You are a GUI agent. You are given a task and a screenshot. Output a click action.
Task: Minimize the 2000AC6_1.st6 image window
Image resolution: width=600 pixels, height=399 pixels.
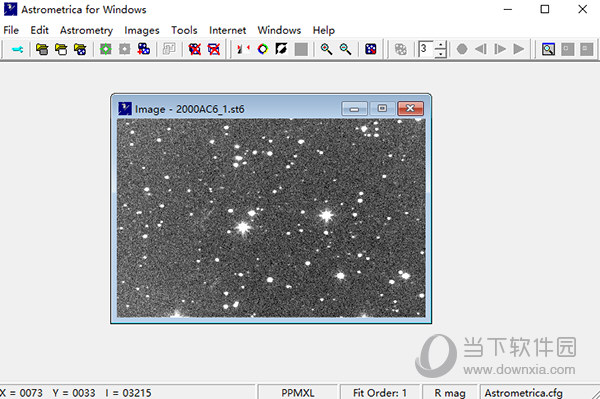point(354,109)
